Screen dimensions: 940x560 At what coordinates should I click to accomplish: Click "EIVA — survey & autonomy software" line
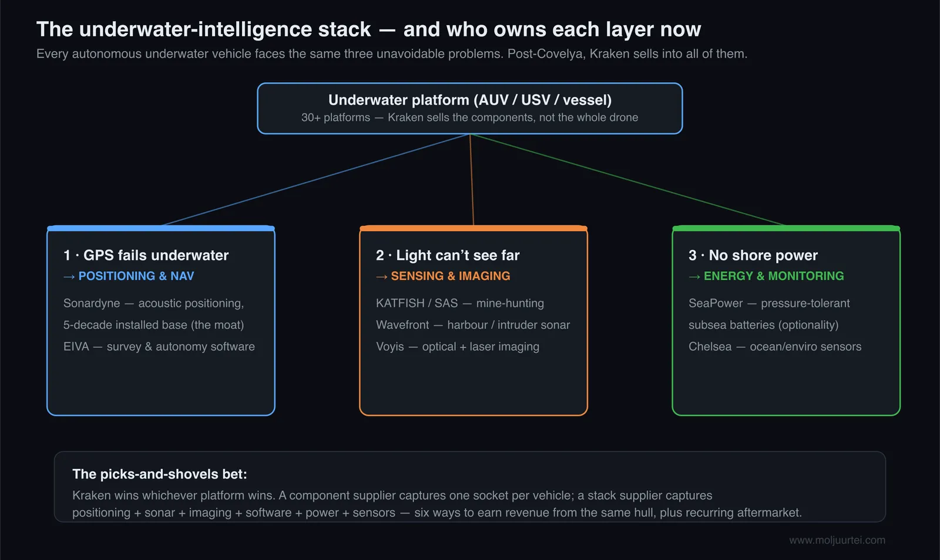pos(159,347)
